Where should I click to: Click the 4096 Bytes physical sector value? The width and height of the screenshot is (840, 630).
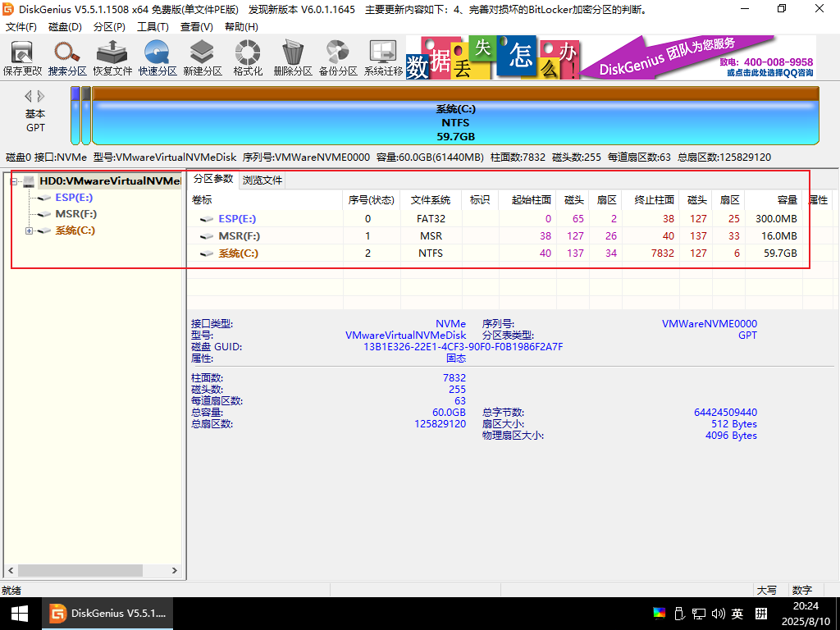[731, 436]
